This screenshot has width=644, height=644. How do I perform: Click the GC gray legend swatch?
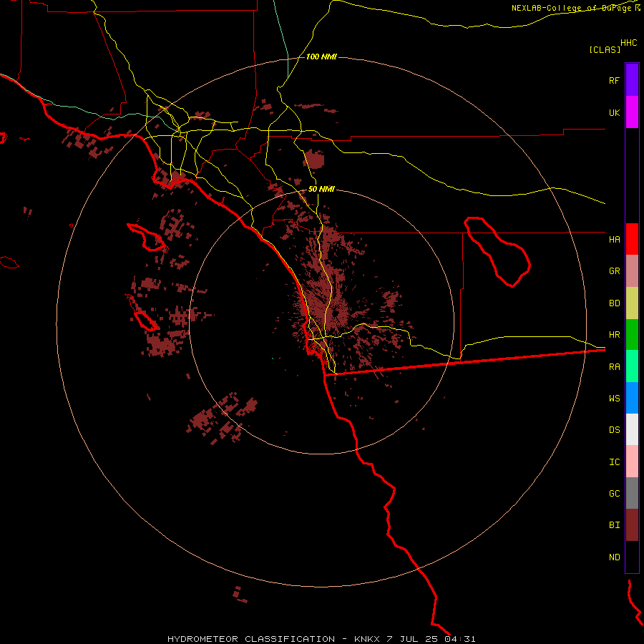632,493
